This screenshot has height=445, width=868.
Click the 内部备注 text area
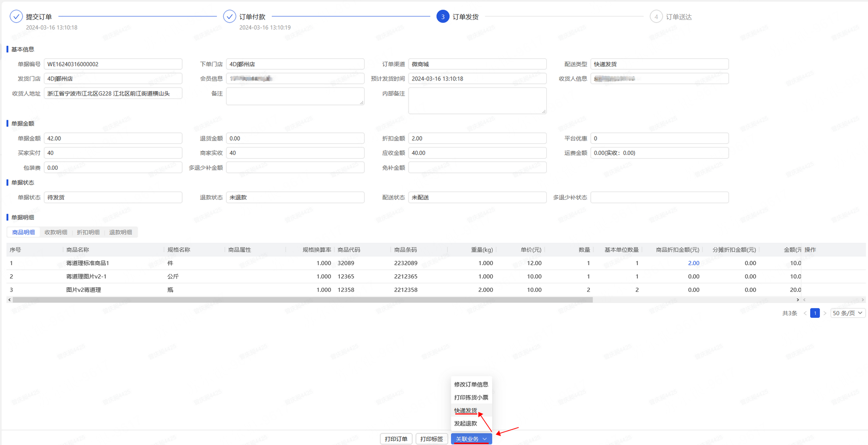point(477,101)
